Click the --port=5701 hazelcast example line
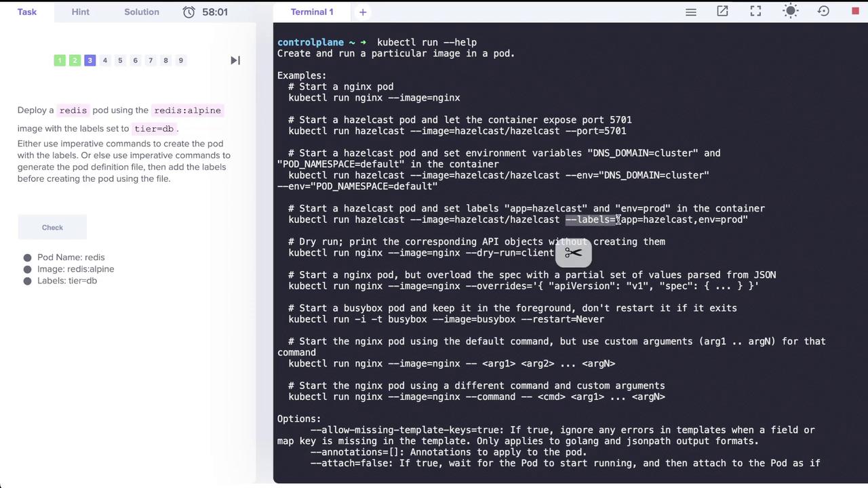This screenshot has height=488, width=868. coord(457,131)
